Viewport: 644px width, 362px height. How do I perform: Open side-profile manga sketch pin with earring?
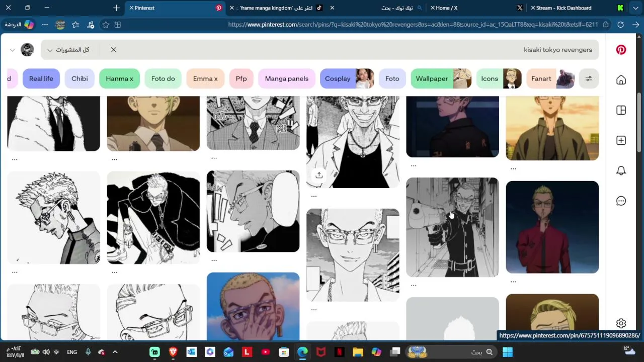click(x=53, y=218)
